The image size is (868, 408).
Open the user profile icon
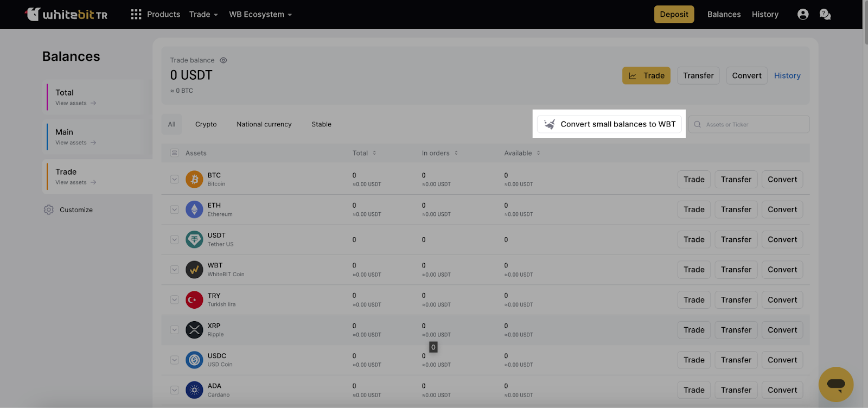coord(803,14)
